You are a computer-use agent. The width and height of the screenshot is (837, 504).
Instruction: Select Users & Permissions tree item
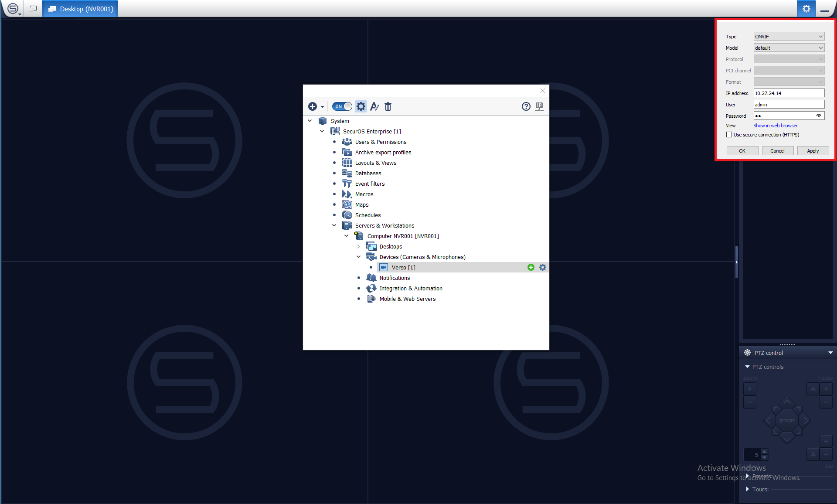(x=380, y=142)
